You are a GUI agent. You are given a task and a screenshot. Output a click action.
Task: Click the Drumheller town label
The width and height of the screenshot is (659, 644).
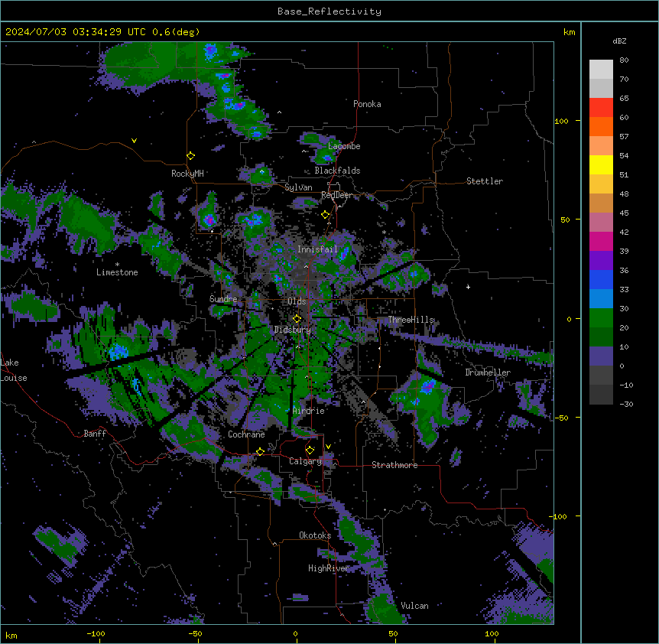(488, 372)
